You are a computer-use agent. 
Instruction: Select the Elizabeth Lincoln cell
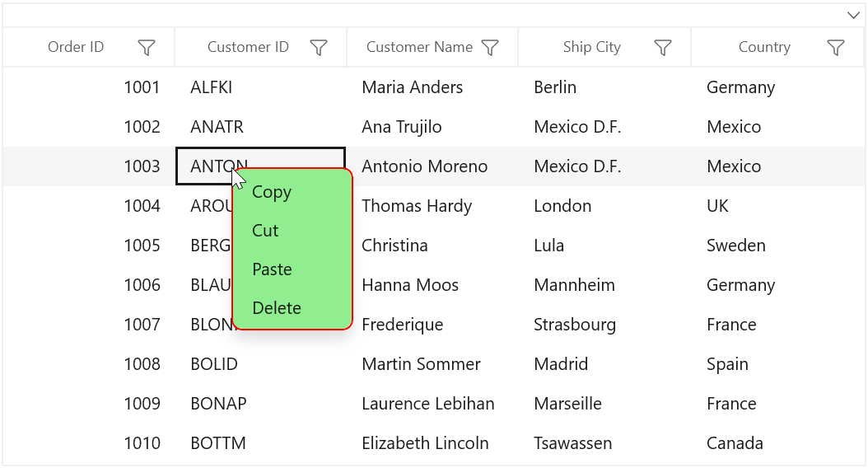(432, 443)
